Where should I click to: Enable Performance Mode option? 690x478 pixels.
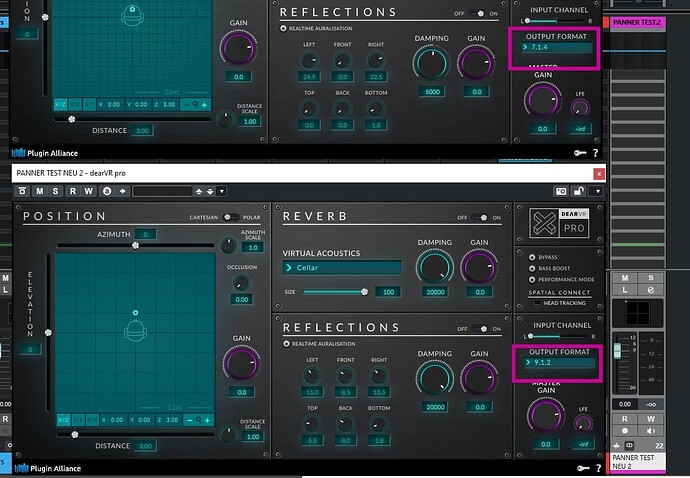[x=532, y=279]
